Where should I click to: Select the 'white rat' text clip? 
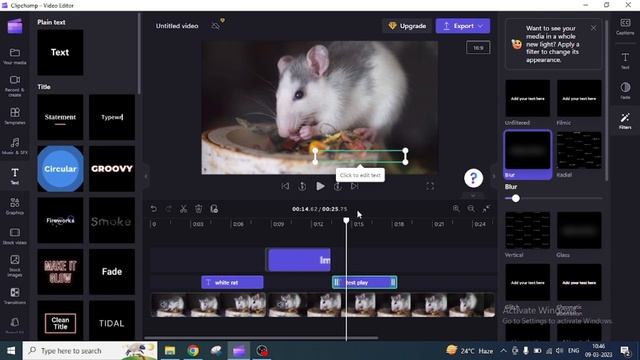(x=232, y=282)
